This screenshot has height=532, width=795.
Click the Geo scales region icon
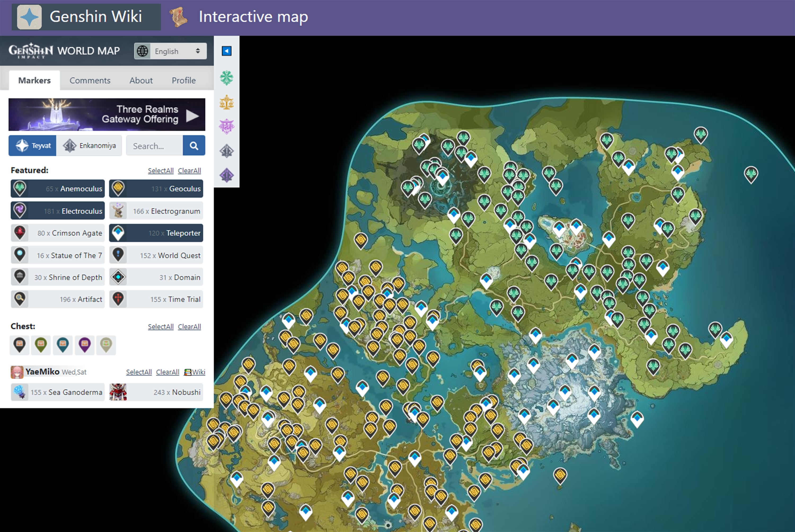226,102
